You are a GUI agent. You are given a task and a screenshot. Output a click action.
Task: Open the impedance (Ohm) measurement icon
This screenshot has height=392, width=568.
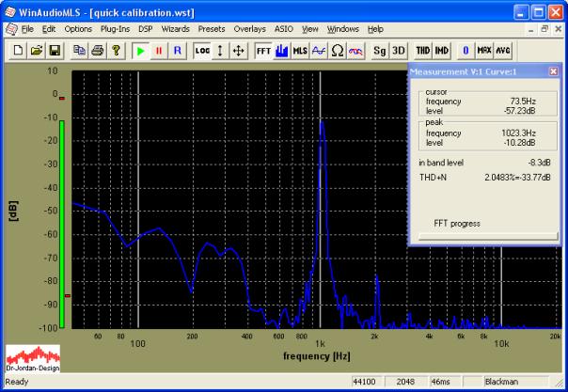tap(338, 50)
